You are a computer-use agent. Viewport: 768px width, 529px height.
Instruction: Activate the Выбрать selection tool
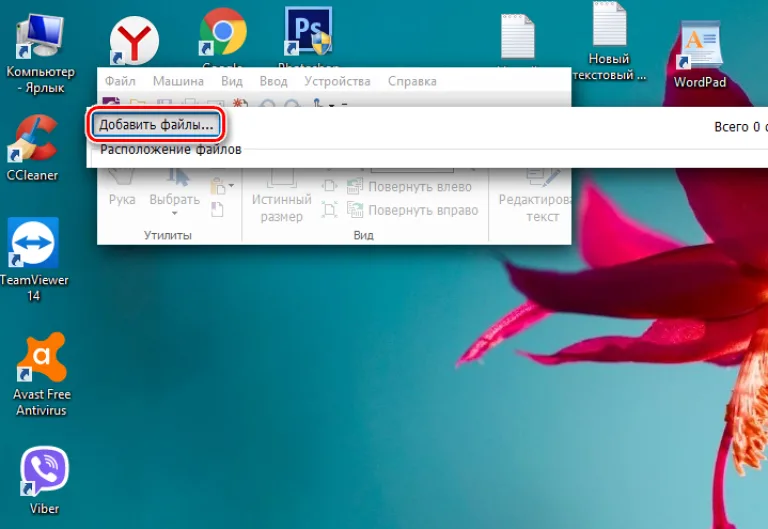click(174, 190)
